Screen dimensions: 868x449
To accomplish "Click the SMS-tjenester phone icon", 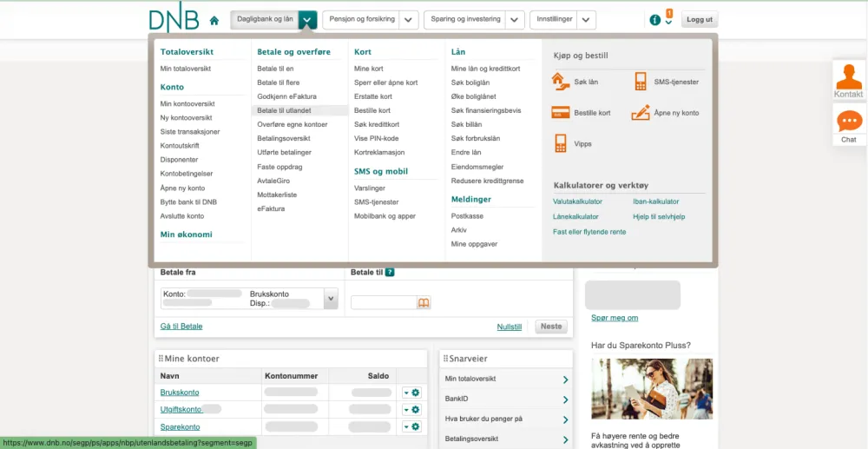I will click(x=641, y=82).
